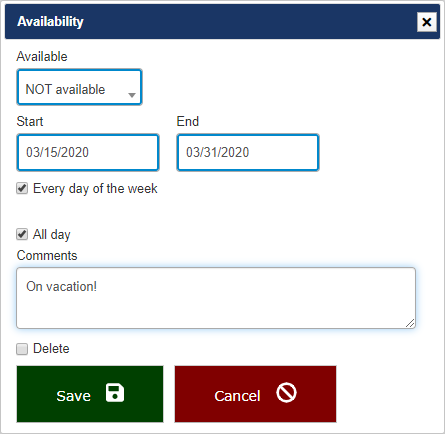Enable the Delete checkbox

pos(22,349)
